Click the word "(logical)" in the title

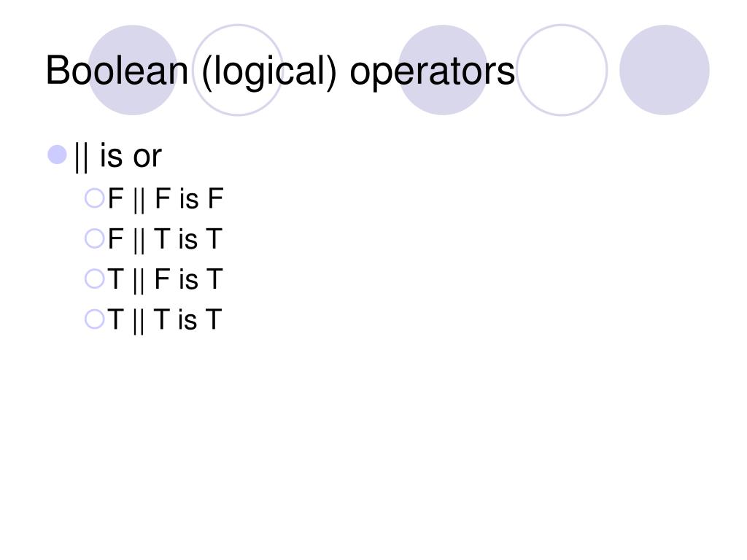268,72
